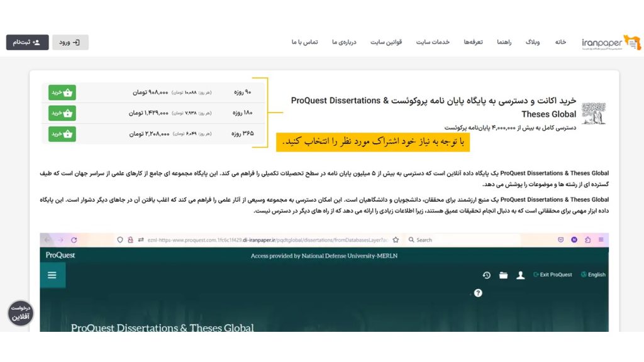
Task: Click the blue N account icon
Action: (x=574, y=239)
